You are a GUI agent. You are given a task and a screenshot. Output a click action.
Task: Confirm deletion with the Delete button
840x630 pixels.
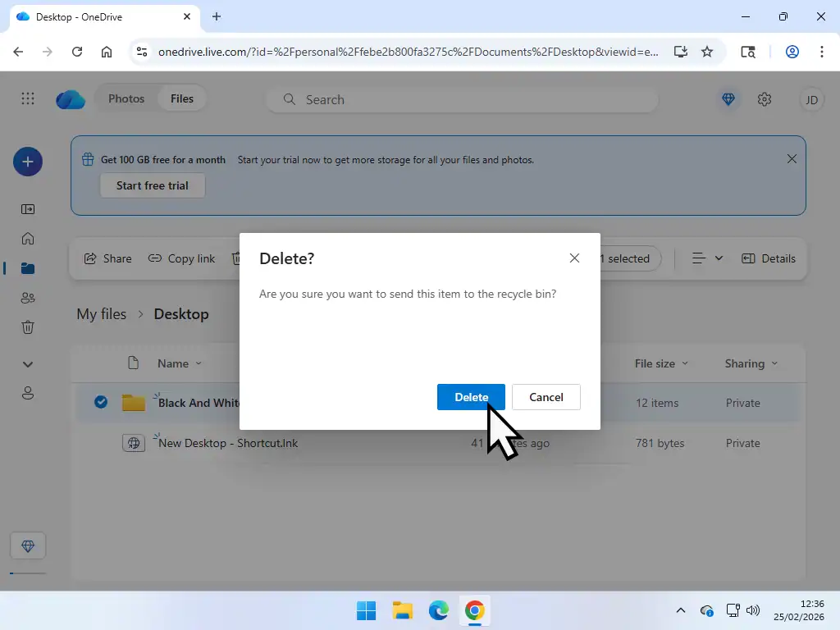470,397
